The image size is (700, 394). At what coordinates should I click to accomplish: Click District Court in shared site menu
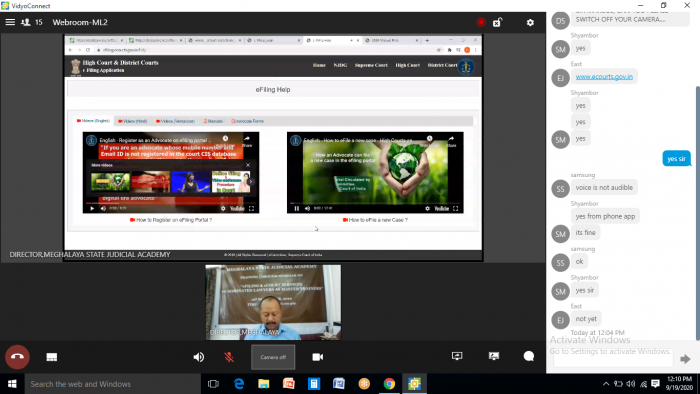pos(442,65)
